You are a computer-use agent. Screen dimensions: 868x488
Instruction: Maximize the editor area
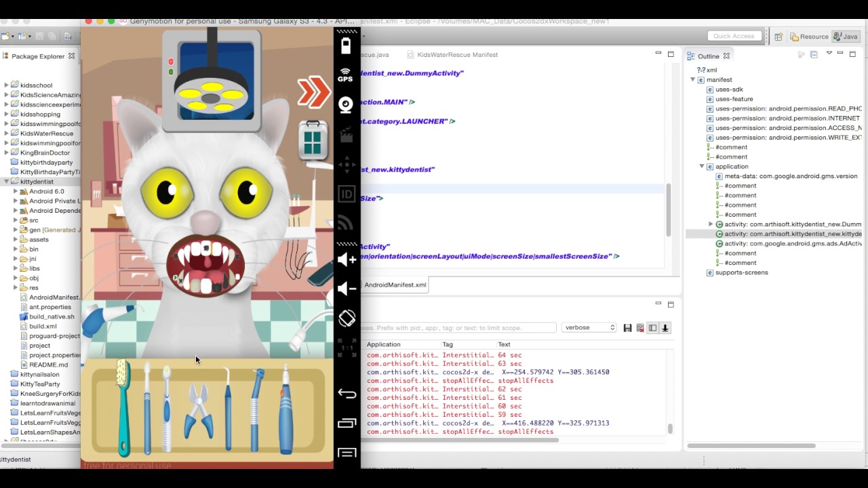671,54
